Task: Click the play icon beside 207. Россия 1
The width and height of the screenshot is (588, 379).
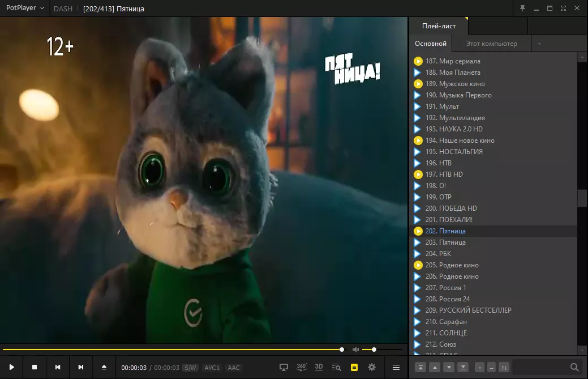Action: pos(417,287)
